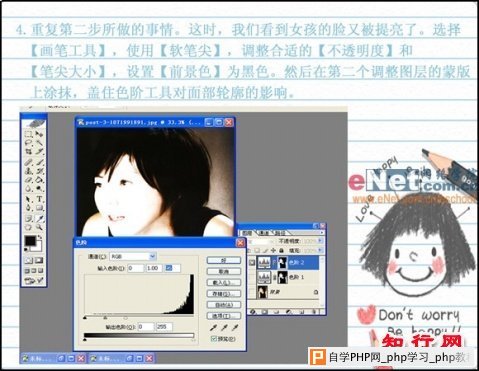Click the Auto (自动) button in Levels
479x371 pixels.
pos(224,305)
